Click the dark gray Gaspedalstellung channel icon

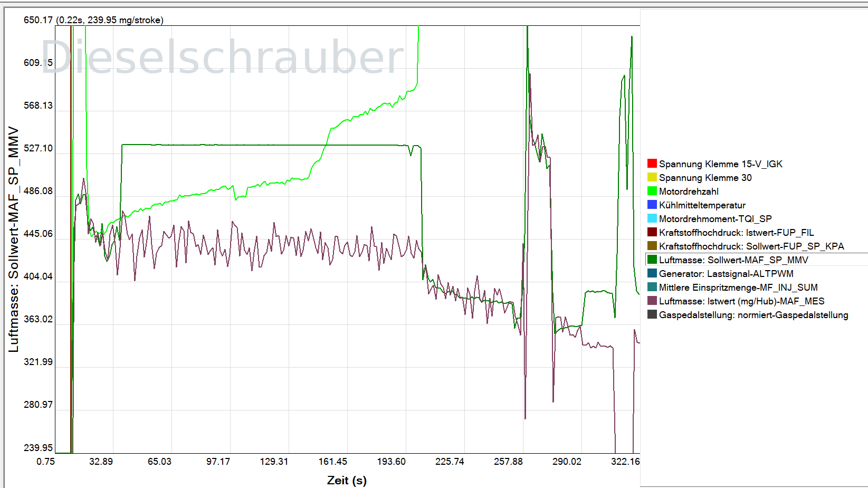pyautogui.click(x=652, y=315)
